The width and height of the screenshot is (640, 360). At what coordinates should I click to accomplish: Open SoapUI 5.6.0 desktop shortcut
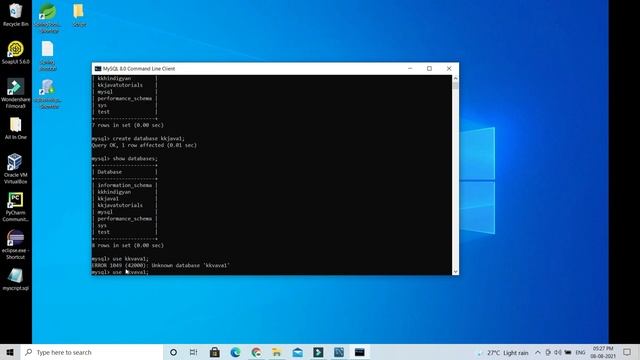[x=16, y=53]
